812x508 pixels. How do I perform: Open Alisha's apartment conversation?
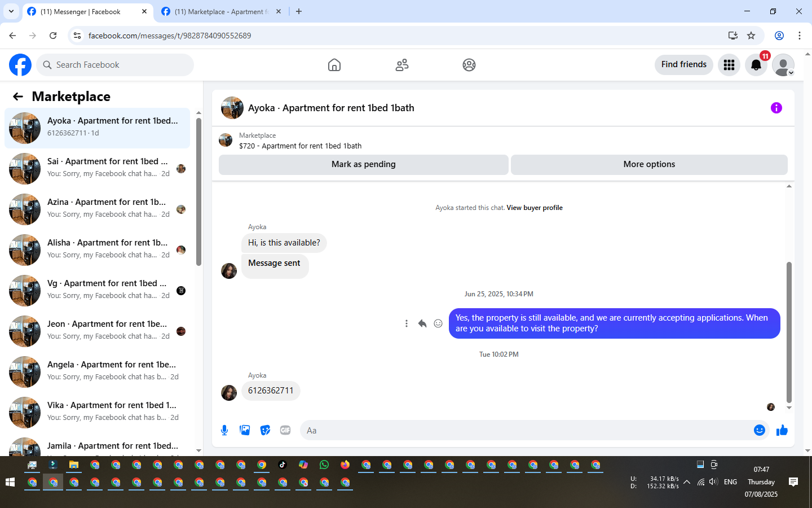[97, 250]
